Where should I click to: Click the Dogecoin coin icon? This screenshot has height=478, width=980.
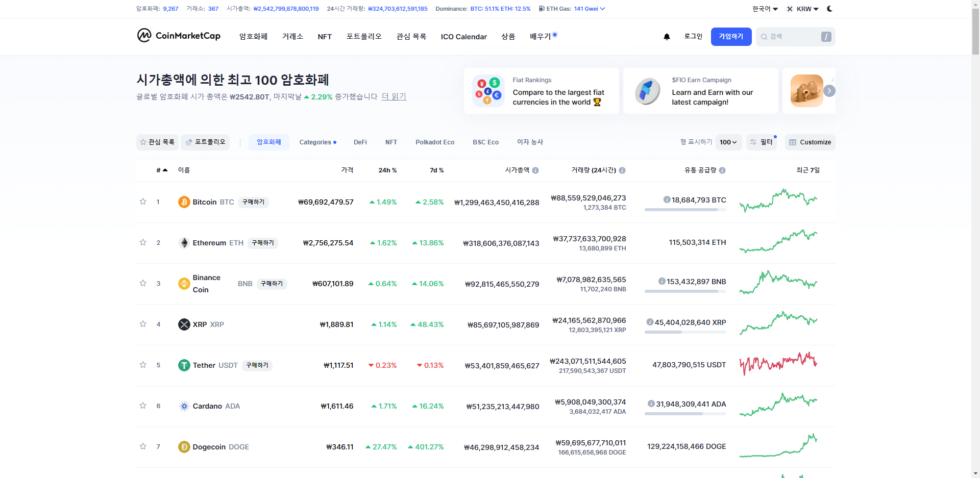click(184, 447)
